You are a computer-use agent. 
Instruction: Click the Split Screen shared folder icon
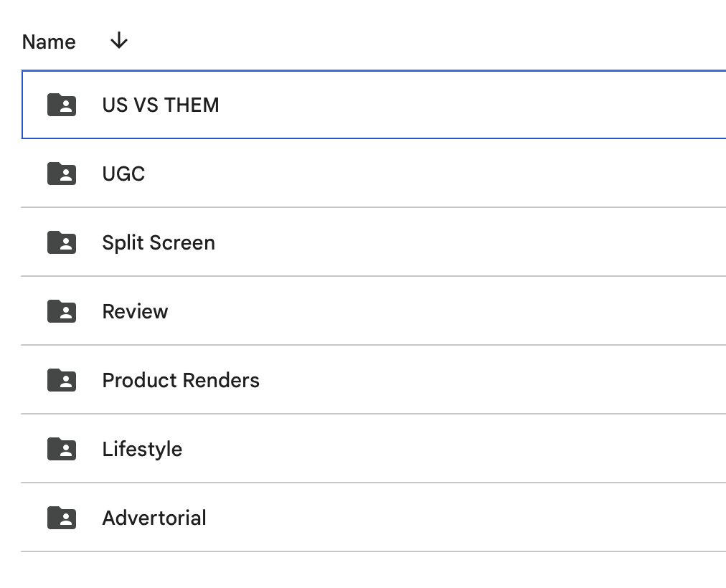[62, 242]
